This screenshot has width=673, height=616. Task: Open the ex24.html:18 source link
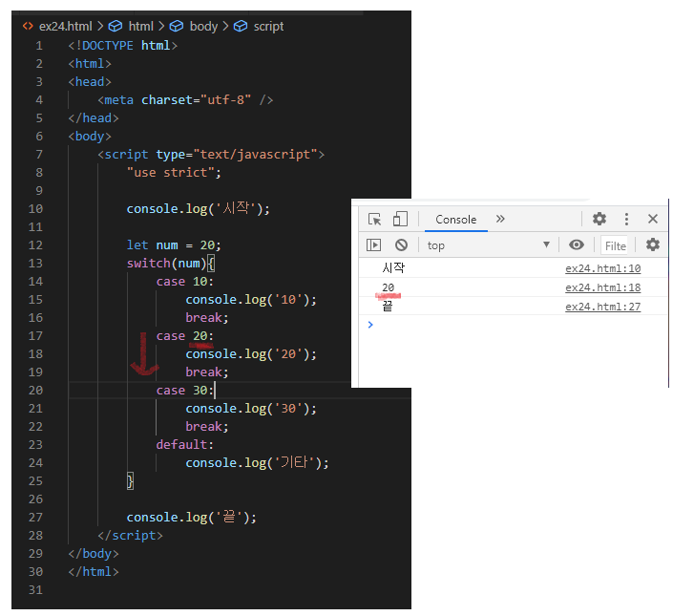pos(602,287)
